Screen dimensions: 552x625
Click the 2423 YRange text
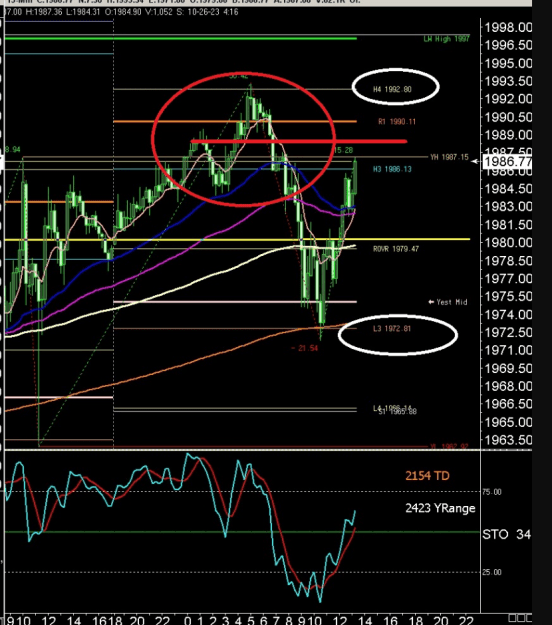pos(440,508)
